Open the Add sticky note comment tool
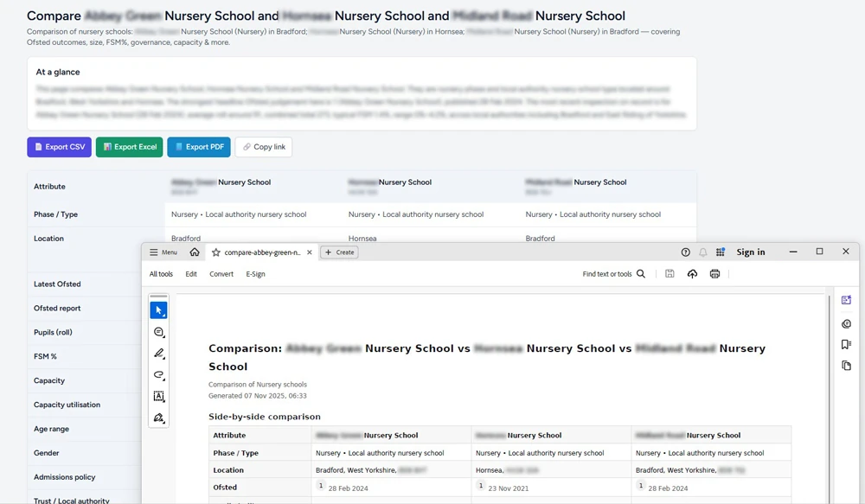The width and height of the screenshot is (865, 504). click(158, 332)
